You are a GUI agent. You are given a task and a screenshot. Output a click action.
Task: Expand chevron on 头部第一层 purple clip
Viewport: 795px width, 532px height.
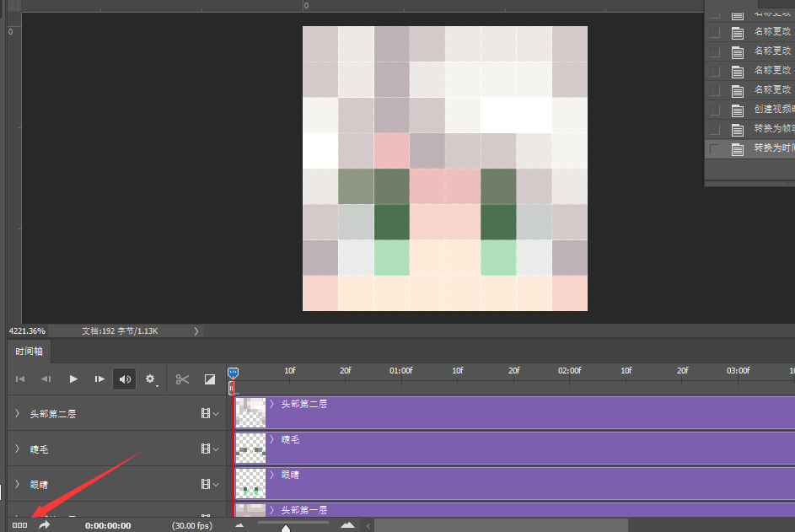[x=271, y=510]
